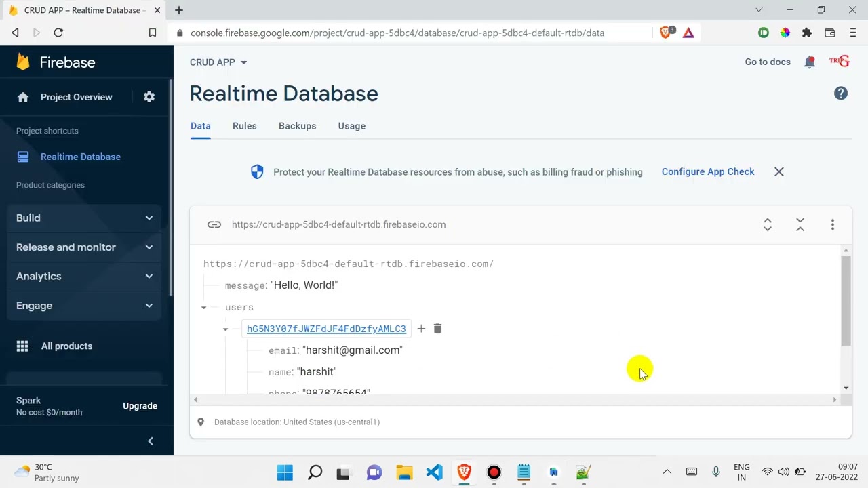Click the Firebase logo in sidebar
This screenshot has height=488, width=868.
[x=56, y=62]
